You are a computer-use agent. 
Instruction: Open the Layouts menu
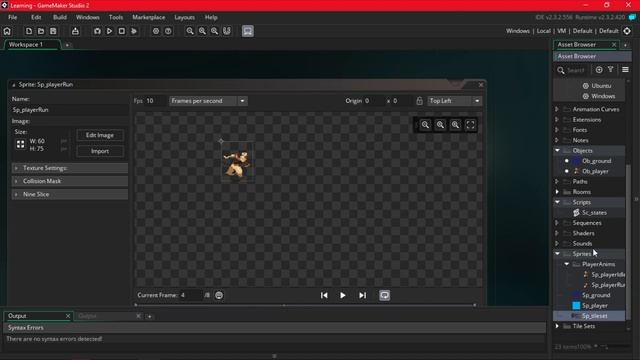[184, 17]
